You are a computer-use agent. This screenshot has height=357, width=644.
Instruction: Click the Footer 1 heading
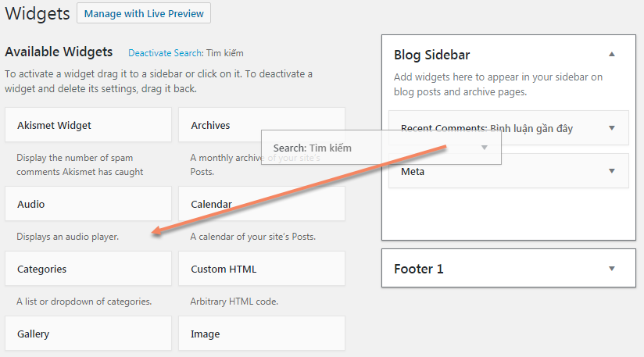coord(419,269)
